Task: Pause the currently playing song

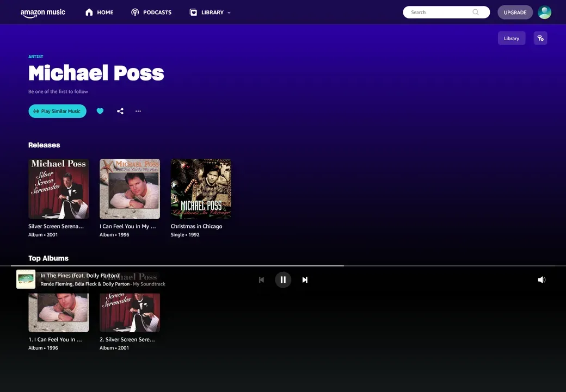Action: pos(283,279)
